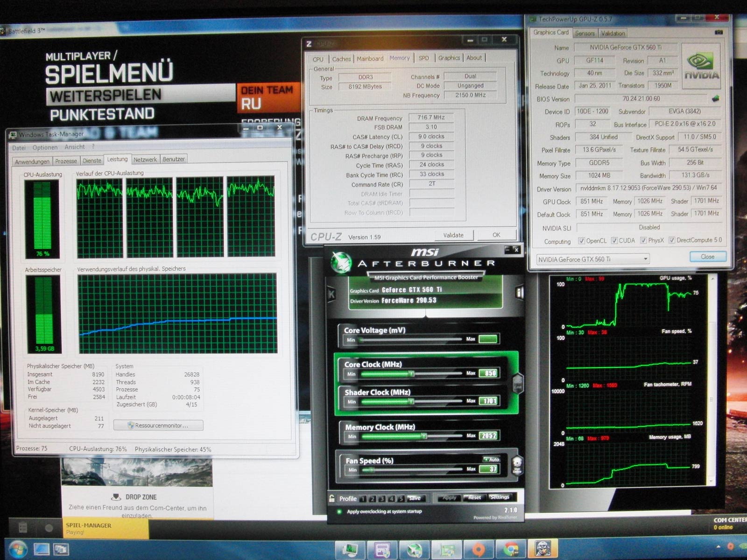Click Afterburner monitoring graph scrollbar
Screen dimensions: 747x560
pyautogui.click(x=712, y=380)
